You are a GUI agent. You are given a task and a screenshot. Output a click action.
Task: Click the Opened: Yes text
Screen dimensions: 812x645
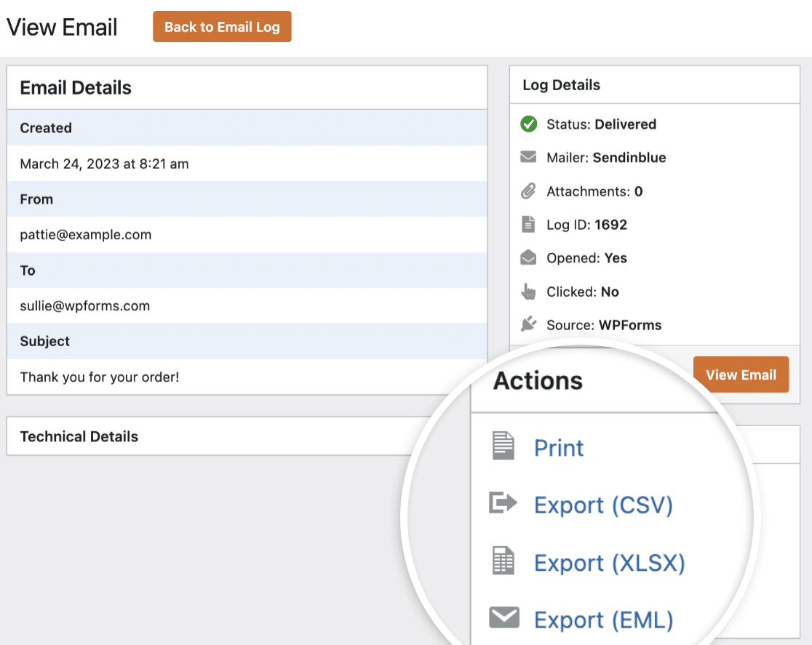pos(586,258)
